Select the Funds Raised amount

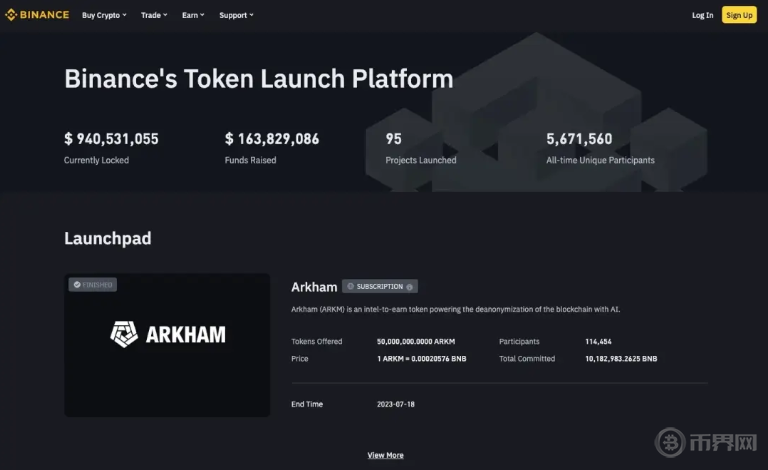(272, 139)
